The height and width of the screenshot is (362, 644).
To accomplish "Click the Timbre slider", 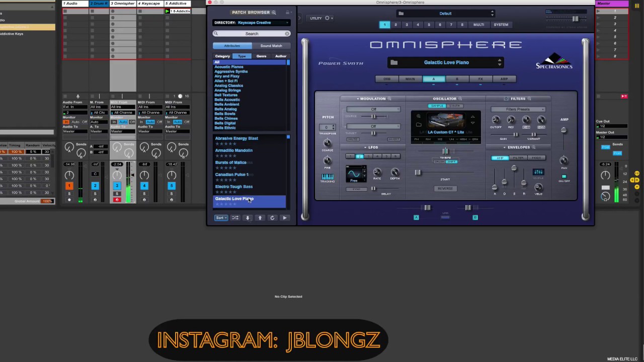I will click(x=445, y=151).
